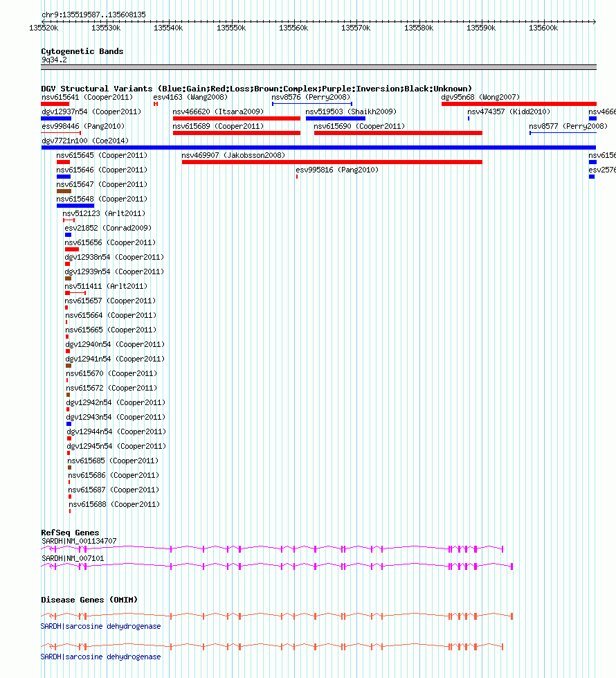616x678 pixels.
Task: Click the blue nsv615648 gain bar
Action: click(75, 206)
